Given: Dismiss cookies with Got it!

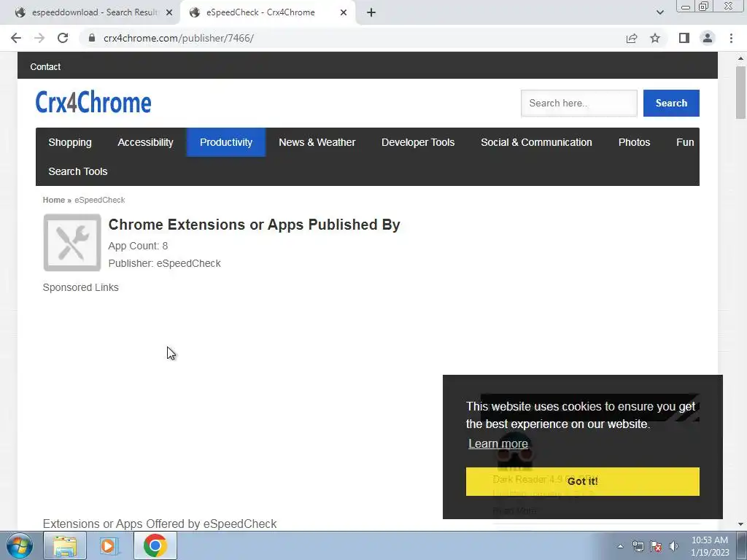Looking at the screenshot, I should [583, 481].
